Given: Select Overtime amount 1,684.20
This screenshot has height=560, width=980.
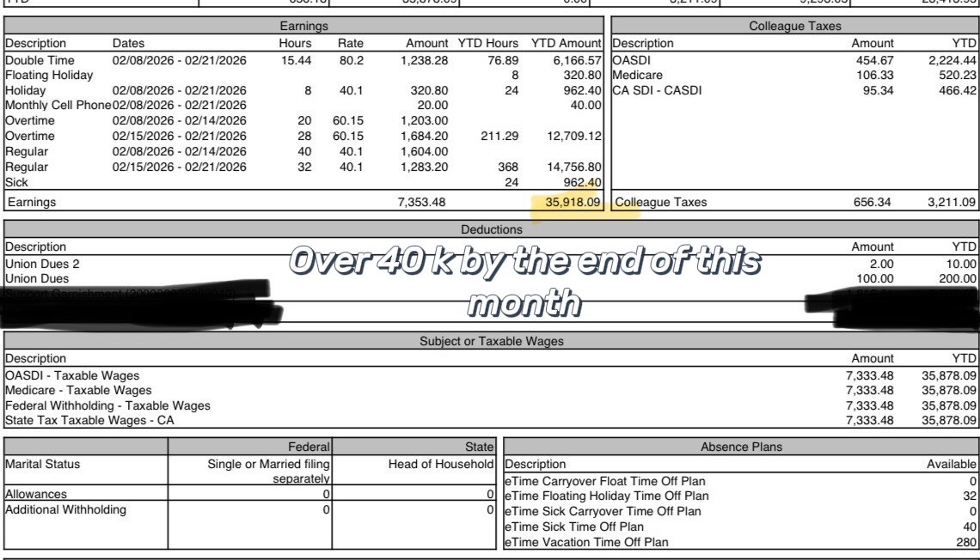Looking at the screenshot, I should click(x=424, y=136).
